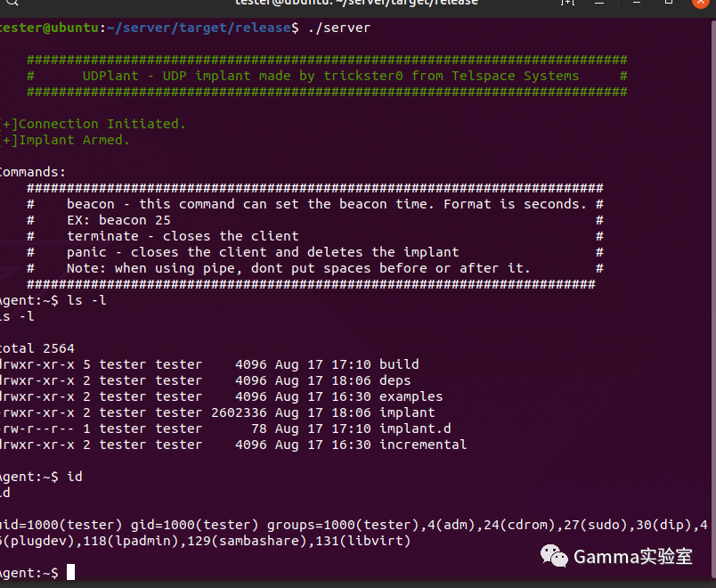This screenshot has height=588, width=716.
Task: Click the 'Commands:' heading
Action: coord(32,172)
